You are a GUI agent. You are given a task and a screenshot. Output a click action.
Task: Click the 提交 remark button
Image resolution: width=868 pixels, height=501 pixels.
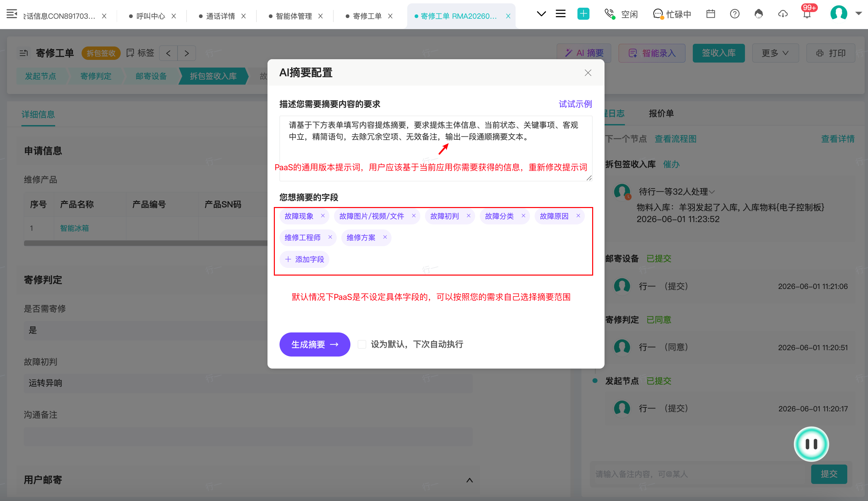click(829, 474)
